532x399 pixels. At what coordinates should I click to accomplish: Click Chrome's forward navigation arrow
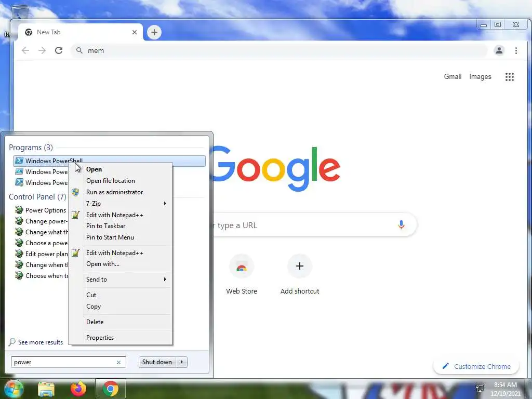pyautogui.click(x=42, y=50)
